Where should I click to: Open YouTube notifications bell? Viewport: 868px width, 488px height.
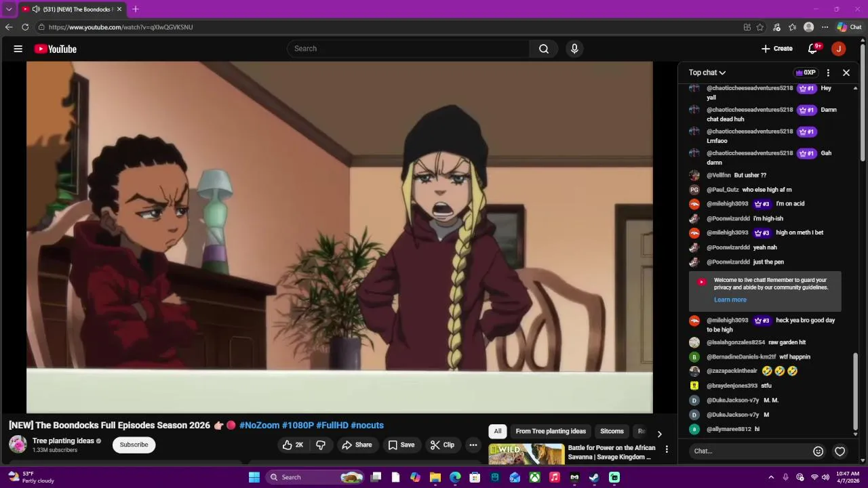pyautogui.click(x=812, y=49)
